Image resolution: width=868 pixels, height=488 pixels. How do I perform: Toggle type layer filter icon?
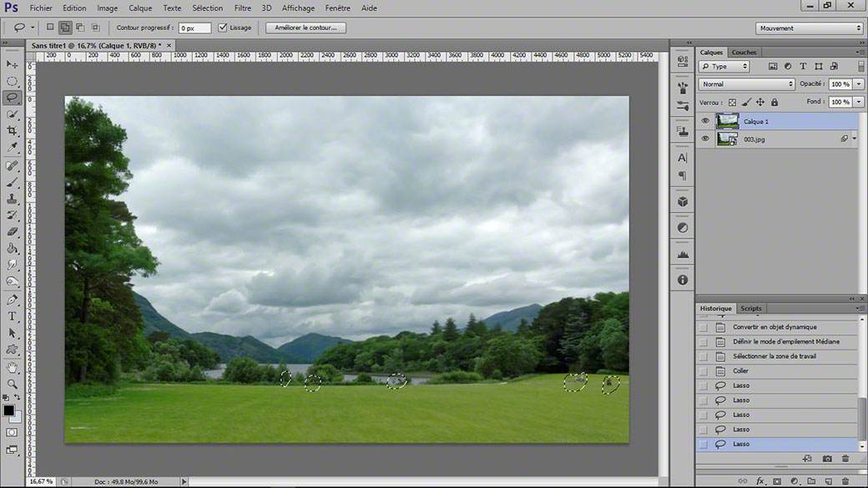point(803,67)
